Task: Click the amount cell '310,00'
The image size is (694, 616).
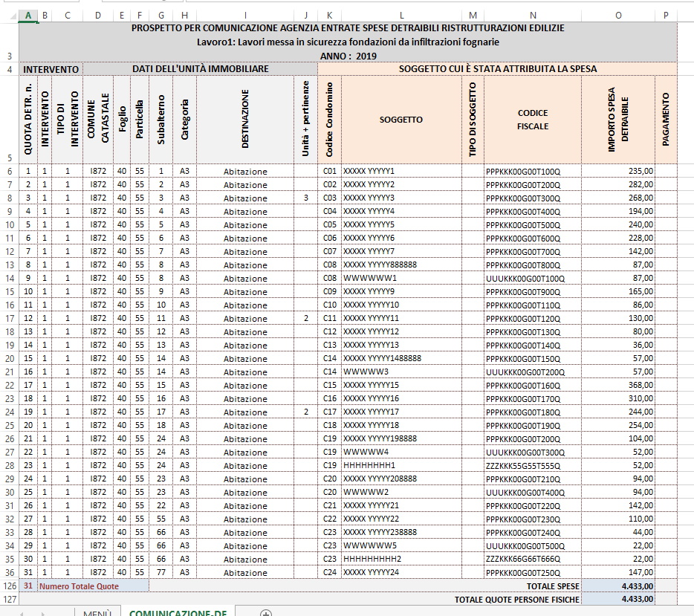Action: pos(618,399)
